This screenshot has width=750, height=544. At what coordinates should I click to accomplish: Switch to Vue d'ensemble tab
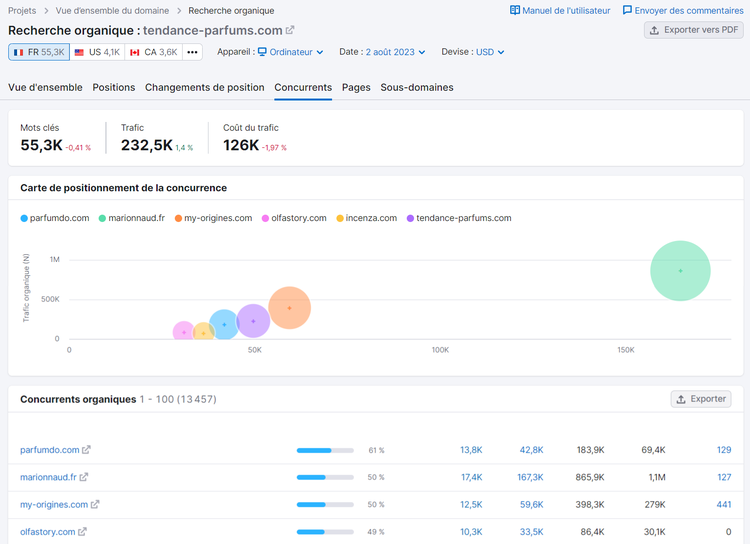point(45,88)
